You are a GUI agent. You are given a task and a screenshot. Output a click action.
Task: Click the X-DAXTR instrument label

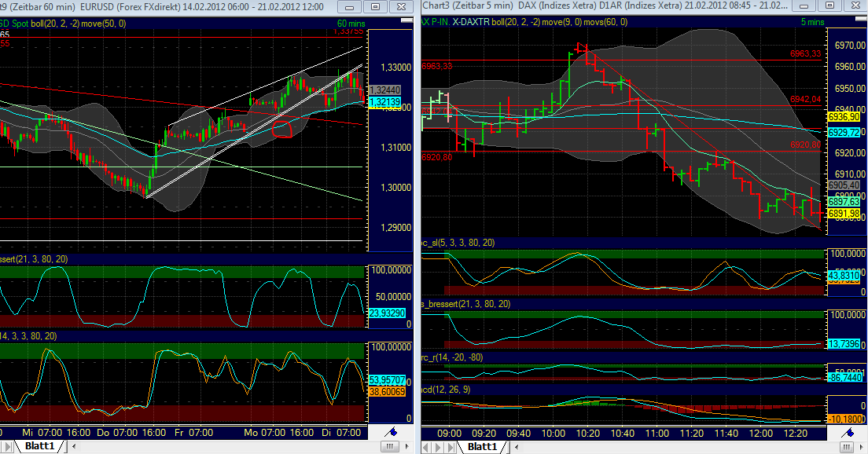[471, 22]
